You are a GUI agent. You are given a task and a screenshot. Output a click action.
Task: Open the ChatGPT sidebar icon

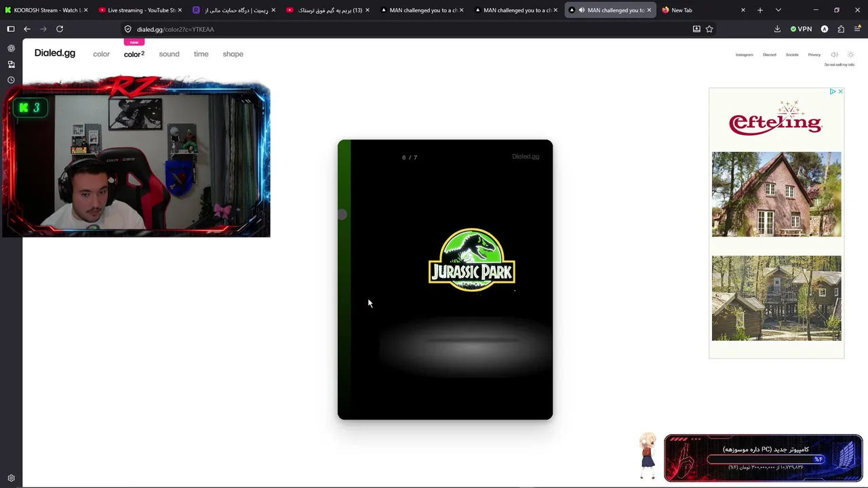pyautogui.click(x=11, y=49)
